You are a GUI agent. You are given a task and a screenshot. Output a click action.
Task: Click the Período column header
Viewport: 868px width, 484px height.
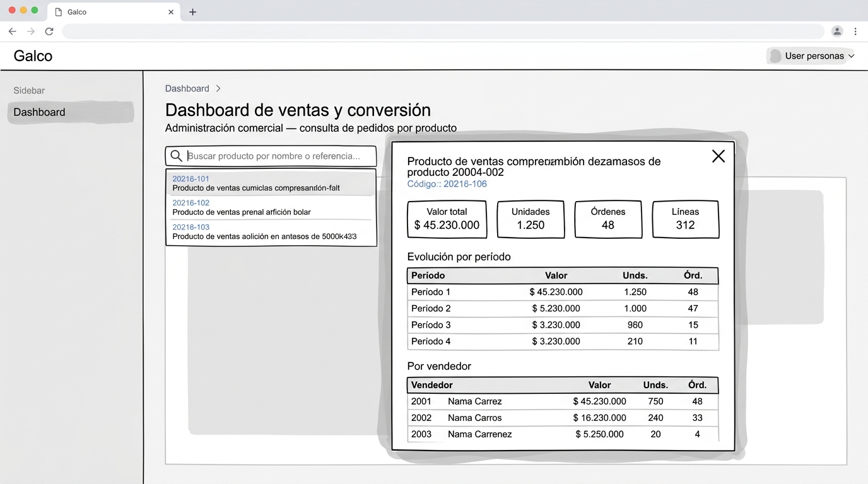[x=428, y=275]
